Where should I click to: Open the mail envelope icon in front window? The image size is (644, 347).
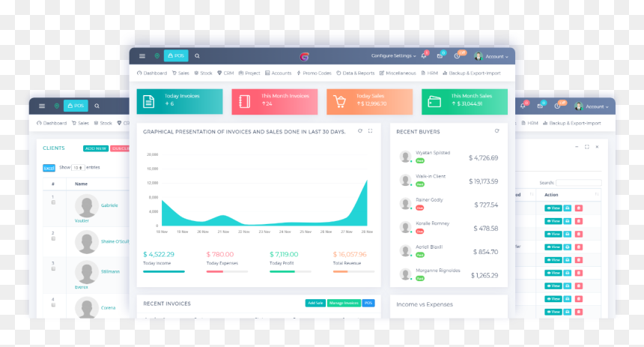point(440,56)
